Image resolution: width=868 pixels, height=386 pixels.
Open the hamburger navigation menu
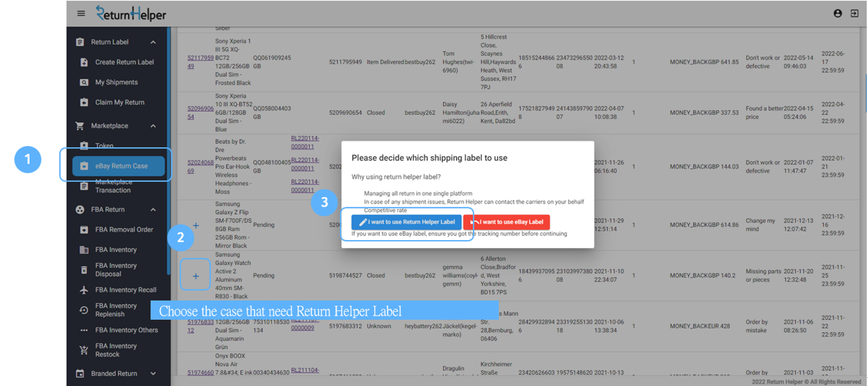click(81, 13)
